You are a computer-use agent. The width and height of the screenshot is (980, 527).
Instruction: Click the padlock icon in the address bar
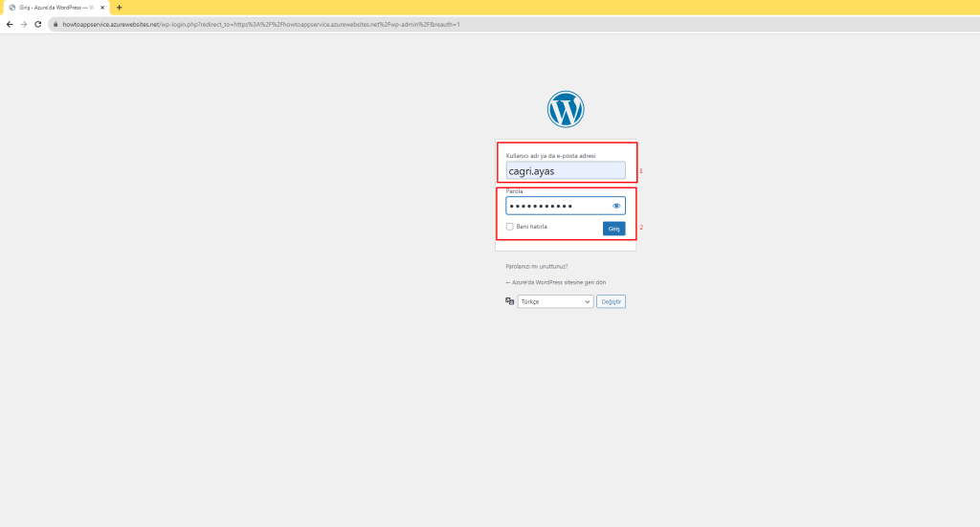click(x=55, y=24)
